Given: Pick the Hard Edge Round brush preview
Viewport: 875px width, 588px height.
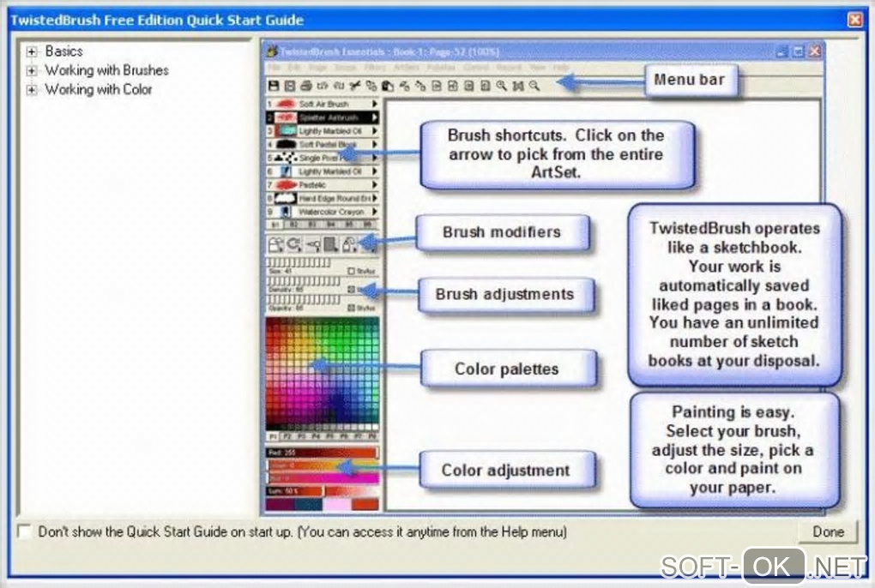Looking at the screenshot, I should tap(286, 198).
